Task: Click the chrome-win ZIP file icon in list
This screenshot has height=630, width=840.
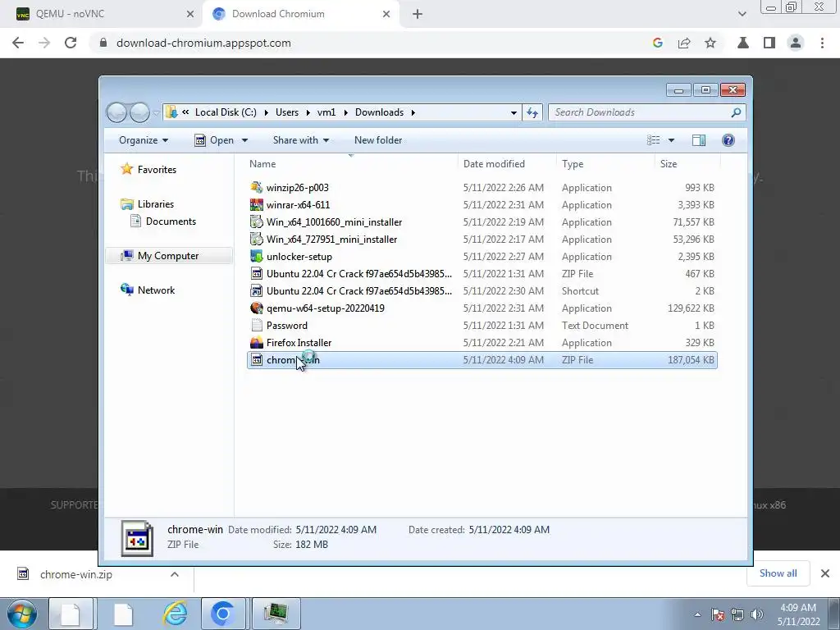Action: click(257, 360)
